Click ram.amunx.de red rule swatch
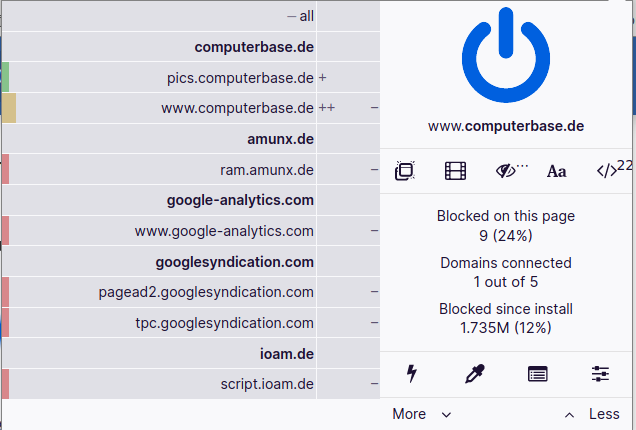 point(5,169)
